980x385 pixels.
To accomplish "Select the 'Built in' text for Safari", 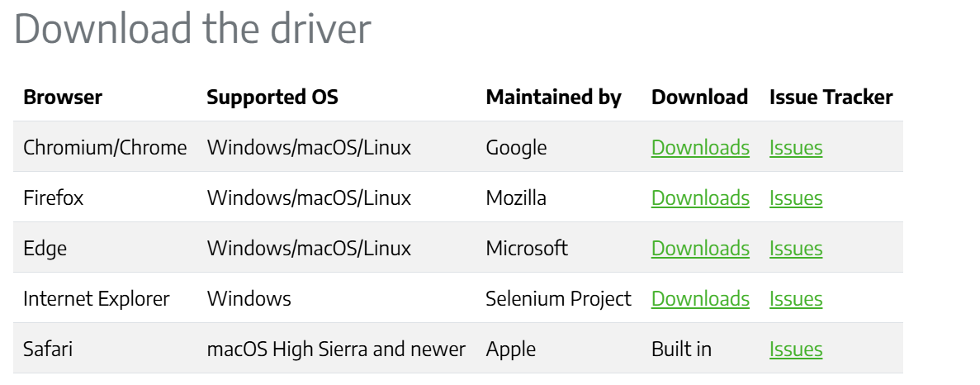I will click(681, 349).
